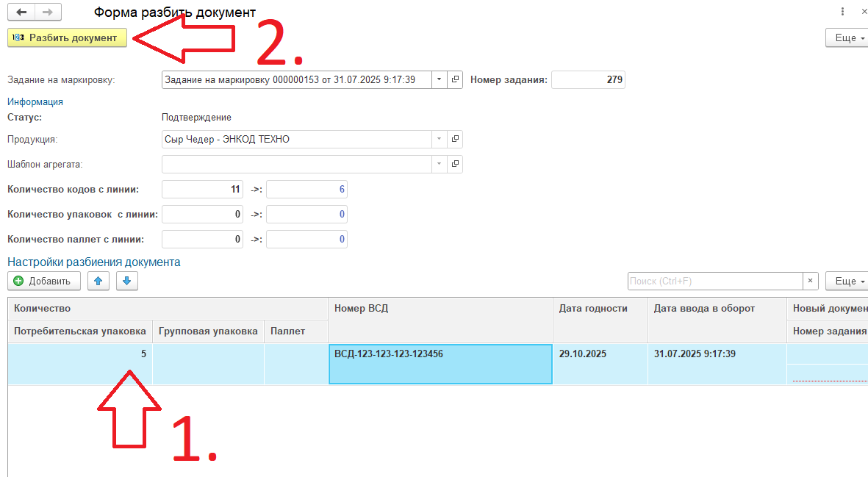This screenshot has height=477, width=868.
Task: Open the top Еще dropdown menu
Action: pyautogui.click(x=848, y=38)
